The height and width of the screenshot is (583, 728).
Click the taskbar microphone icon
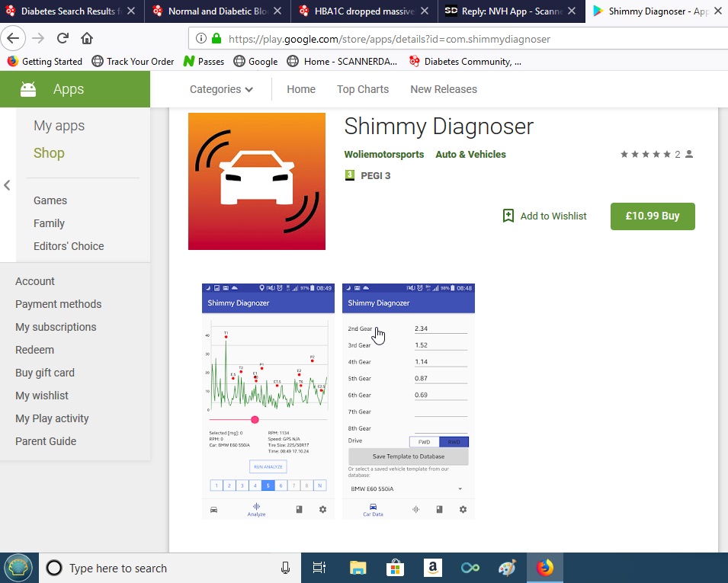point(285,568)
